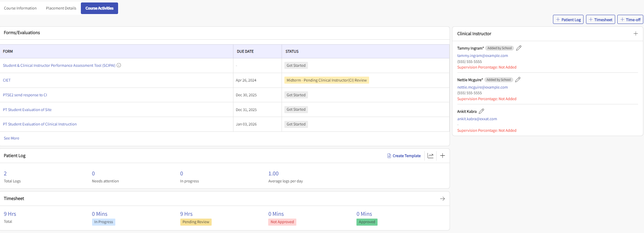Expand the forms list with See More
Image resolution: width=644 pixels, height=233 pixels.
pyautogui.click(x=12, y=138)
